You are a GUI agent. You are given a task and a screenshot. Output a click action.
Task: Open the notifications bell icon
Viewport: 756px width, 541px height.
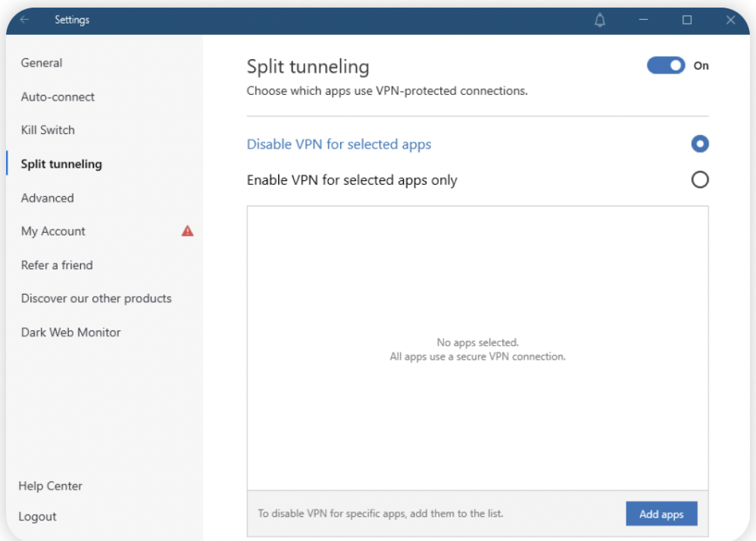pyautogui.click(x=601, y=20)
